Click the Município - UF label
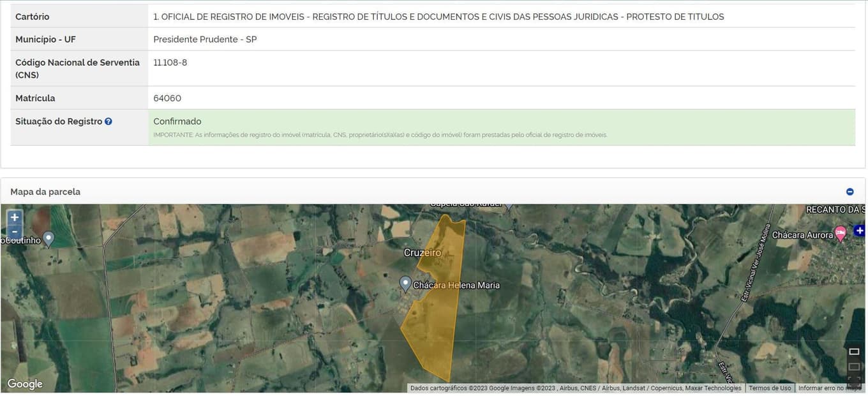 pos(45,40)
